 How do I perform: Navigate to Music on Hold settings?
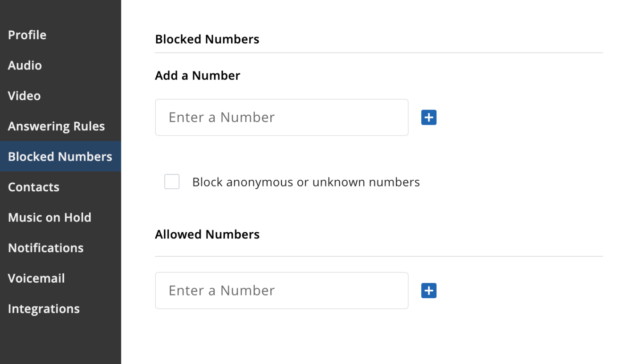(x=49, y=217)
